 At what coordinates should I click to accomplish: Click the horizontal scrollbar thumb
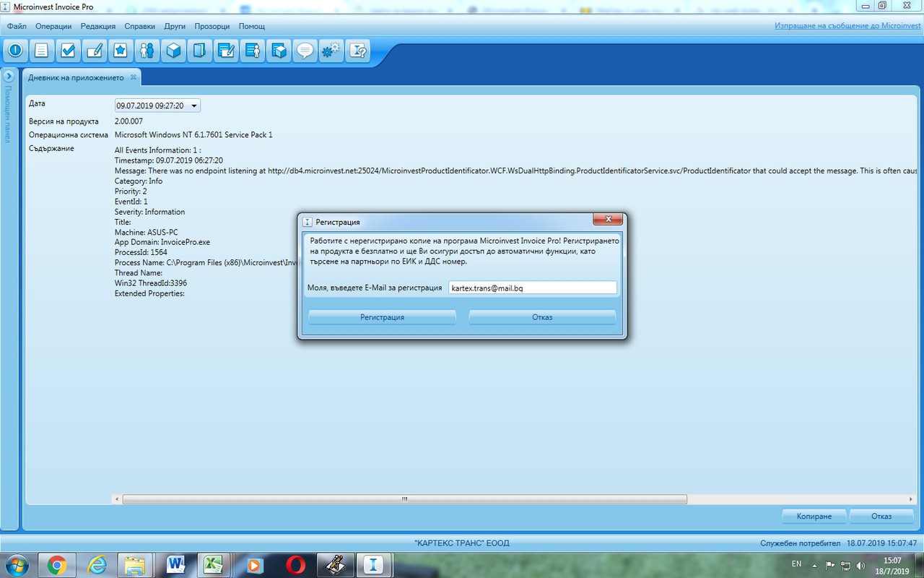tap(405, 499)
